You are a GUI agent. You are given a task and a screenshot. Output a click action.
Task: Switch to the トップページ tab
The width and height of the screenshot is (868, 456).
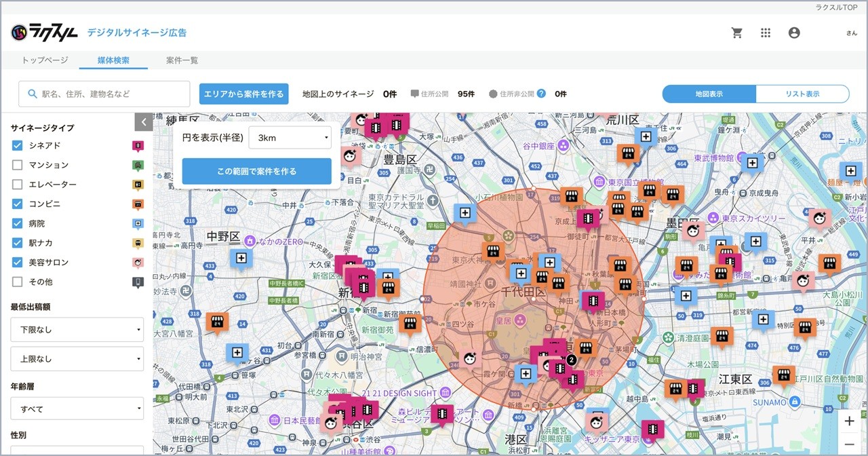(x=45, y=60)
